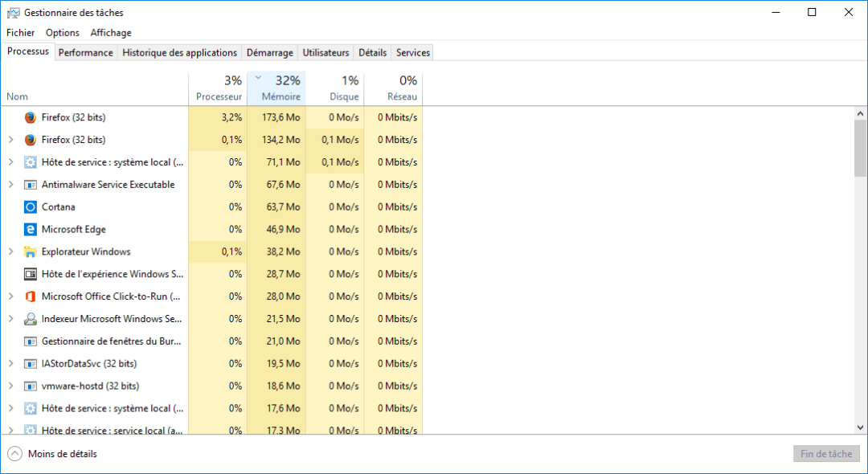The width and height of the screenshot is (868, 474).
Task: Select the Microsoft Edge icon
Action: 31,230
